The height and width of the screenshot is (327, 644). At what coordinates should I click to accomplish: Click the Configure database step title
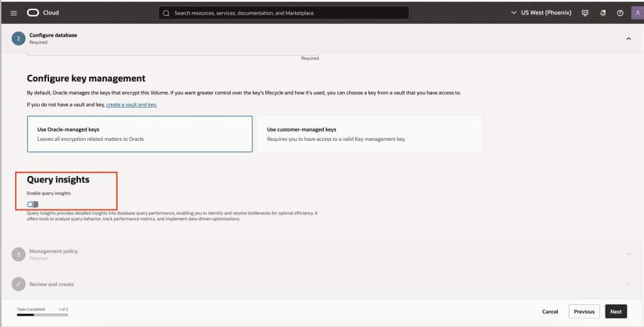click(53, 35)
